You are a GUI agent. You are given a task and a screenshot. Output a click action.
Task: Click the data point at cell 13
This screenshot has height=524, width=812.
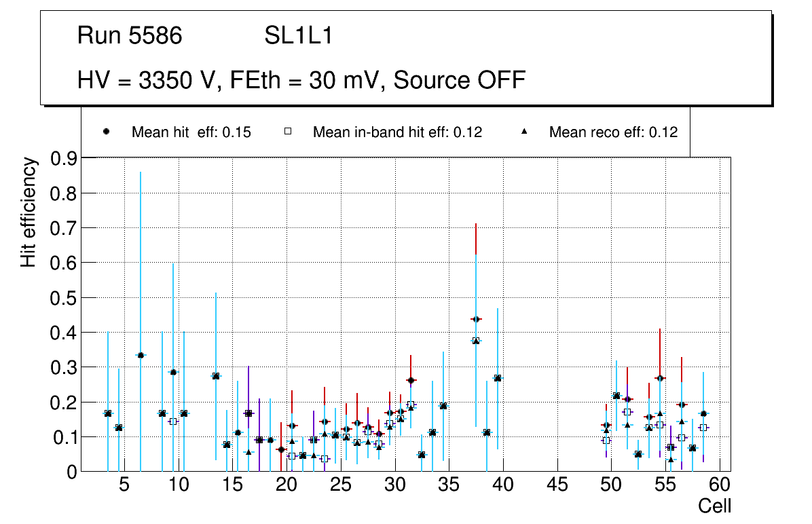216,376
